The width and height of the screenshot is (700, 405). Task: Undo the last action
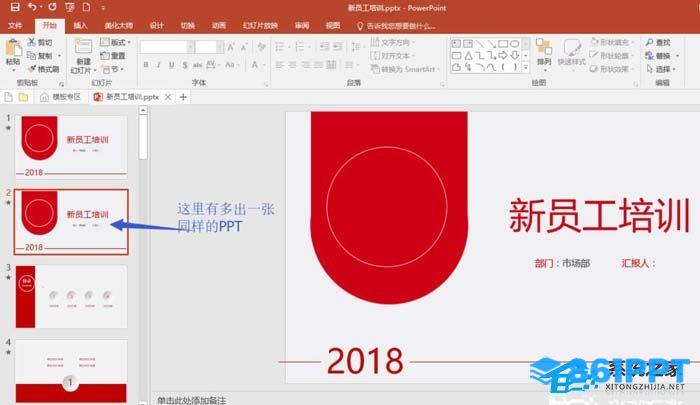pyautogui.click(x=32, y=7)
